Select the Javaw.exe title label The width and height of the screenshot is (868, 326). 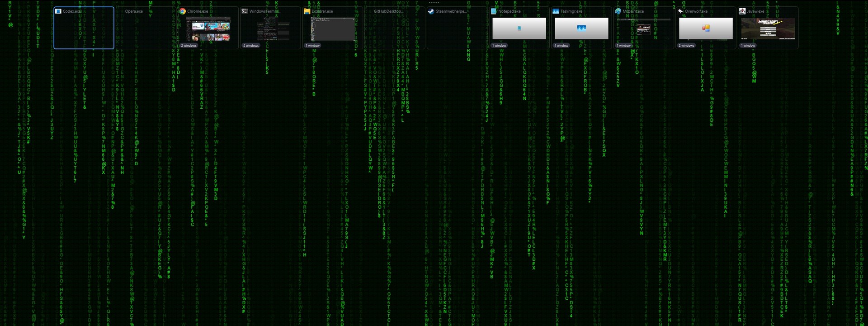pos(755,11)
